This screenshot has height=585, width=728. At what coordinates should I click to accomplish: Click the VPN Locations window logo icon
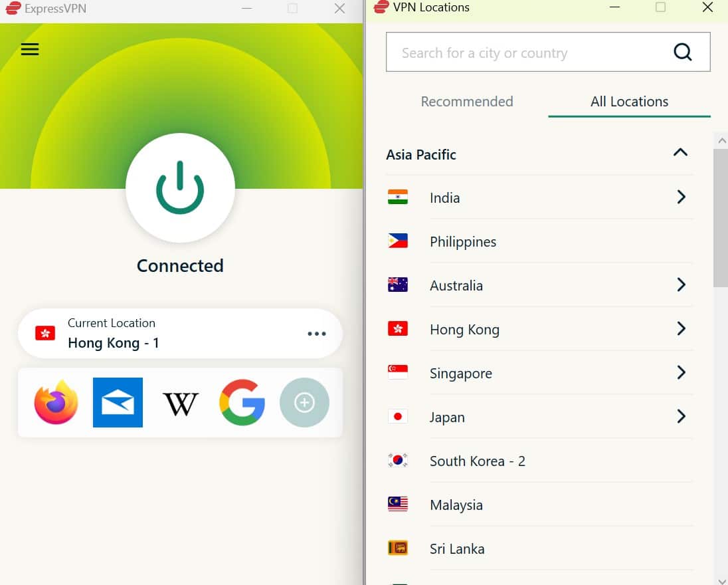(381, 7)
